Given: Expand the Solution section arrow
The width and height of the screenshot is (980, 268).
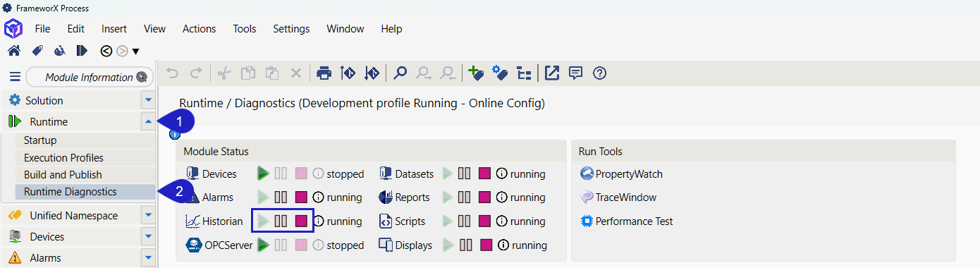Looking at the screenshot, I should click(147, 101).
